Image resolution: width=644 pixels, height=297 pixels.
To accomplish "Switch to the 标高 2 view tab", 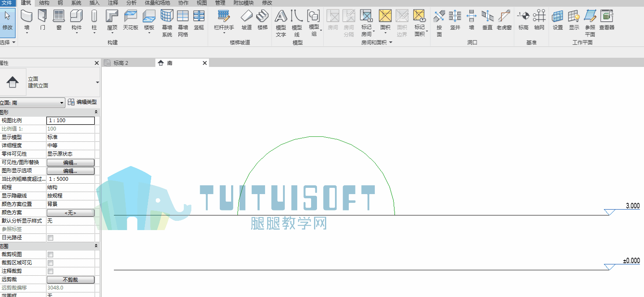I will [x=121, y=63].
